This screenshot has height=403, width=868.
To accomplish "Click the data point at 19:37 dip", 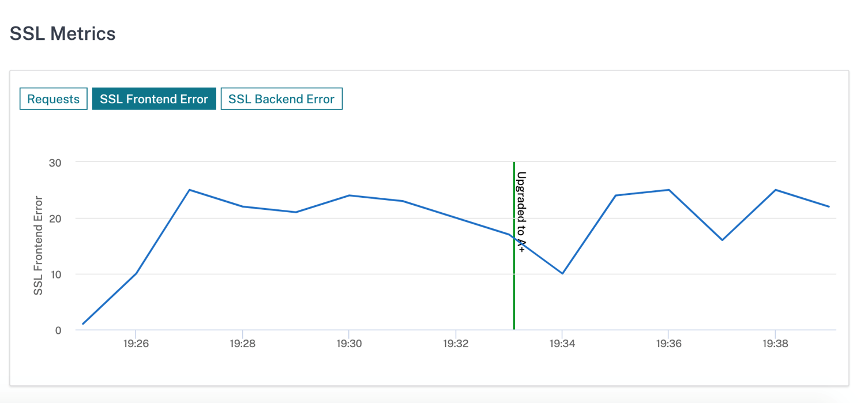I will tap(722, 240).
